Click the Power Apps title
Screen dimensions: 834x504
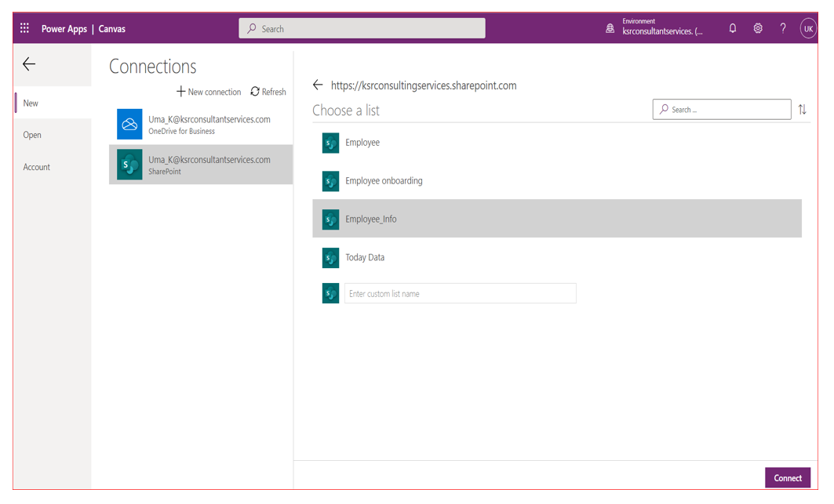click(x=64, y=29)
